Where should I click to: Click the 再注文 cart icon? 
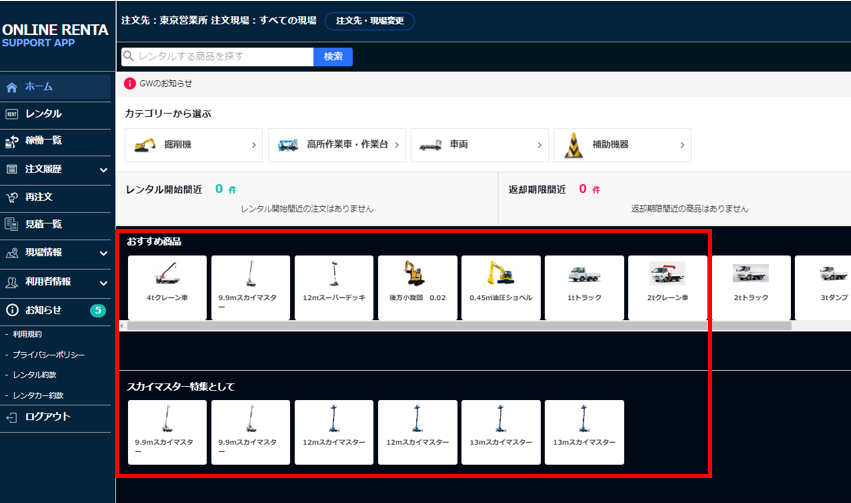point(12,197)
